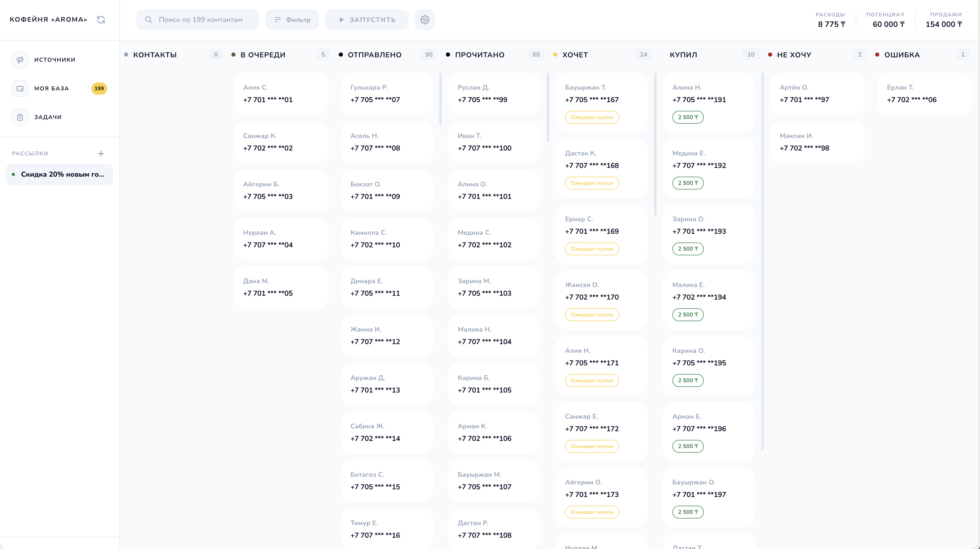Click the 199 badge next to Моя база
This screenshot has height=549, width=980.
99,89
